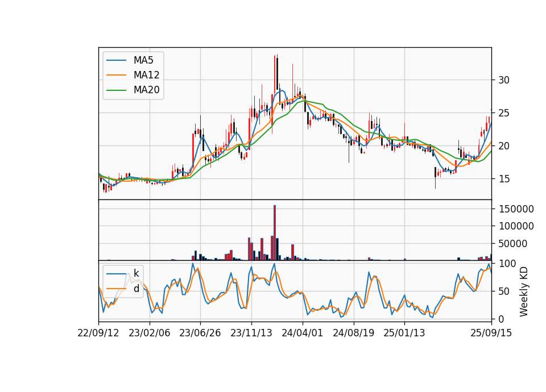Click the volume axis value 50000
The width and height of the screenshot is (546, 392).
(513, 244)
